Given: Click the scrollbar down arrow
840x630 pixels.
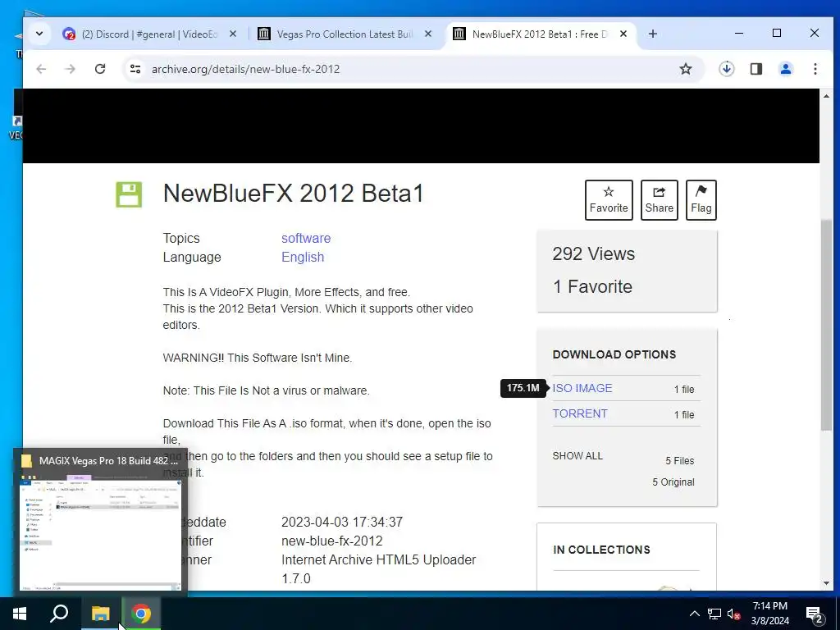Looking at the screenshot, I should (x=826, y=583).
